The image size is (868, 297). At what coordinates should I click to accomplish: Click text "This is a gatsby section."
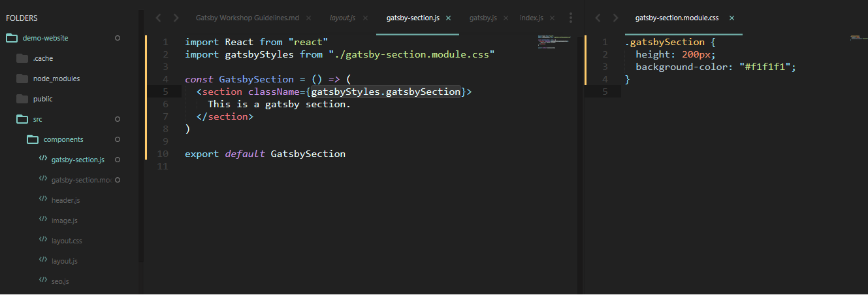(x=280, y=104)
